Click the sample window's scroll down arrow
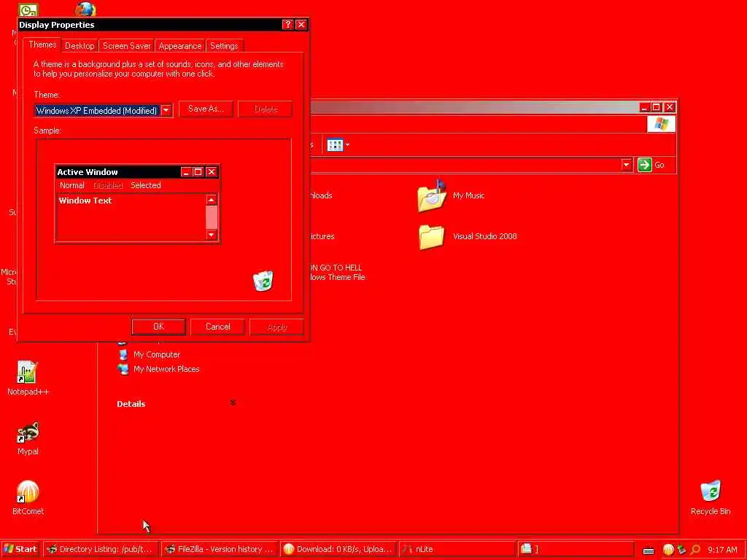This screenshot has width=747, height=560. [212, 235]
